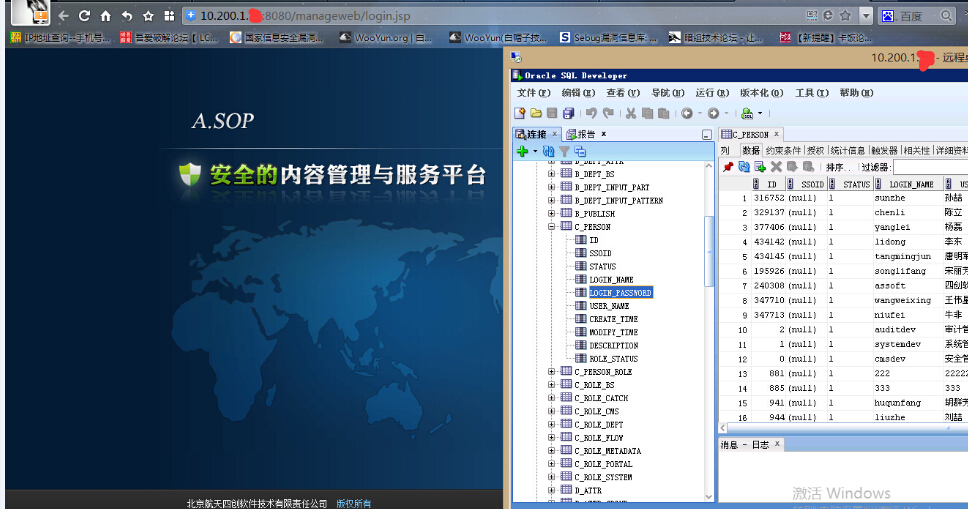Go to the browser home page
The width and height of the screenshot is (968, 509).
pyautogui.click(x=106, y=15)
